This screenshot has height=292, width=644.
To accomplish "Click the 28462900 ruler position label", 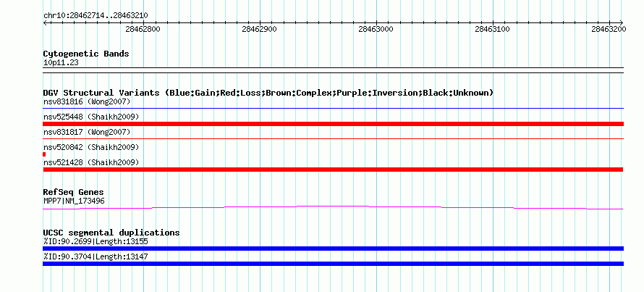I will pos(259,29).
